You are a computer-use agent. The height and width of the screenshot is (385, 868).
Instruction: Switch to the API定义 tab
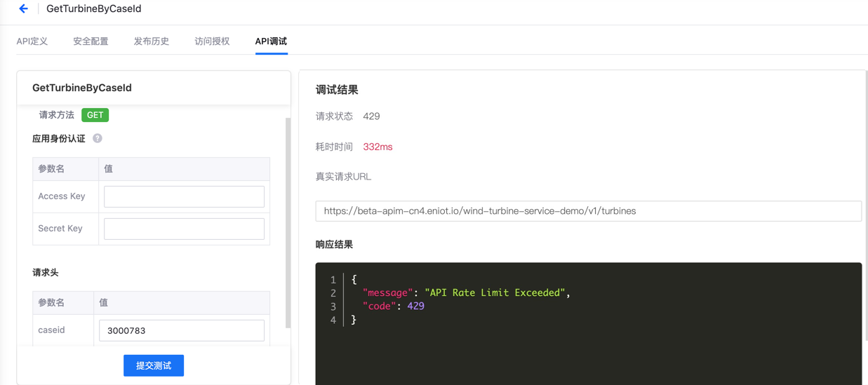[32, 41]
